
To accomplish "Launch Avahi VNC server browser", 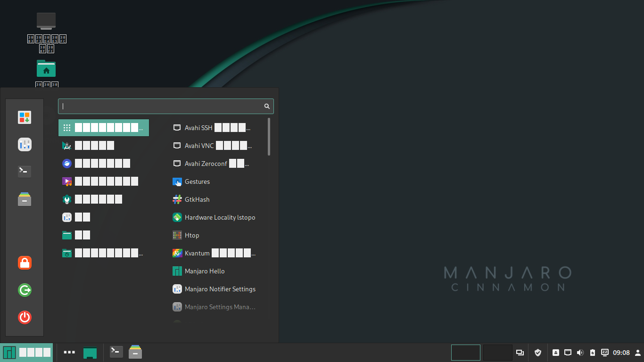I will coord(217,146).
